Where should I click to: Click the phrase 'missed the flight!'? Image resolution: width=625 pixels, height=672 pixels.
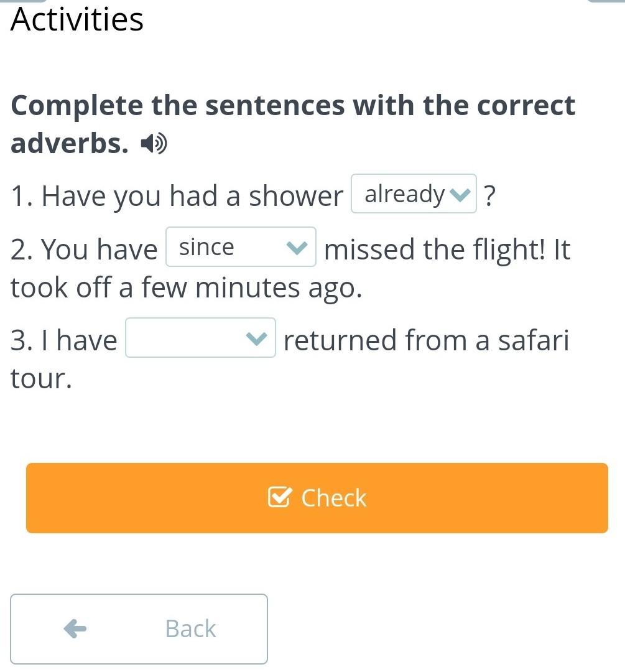(435, 249)
